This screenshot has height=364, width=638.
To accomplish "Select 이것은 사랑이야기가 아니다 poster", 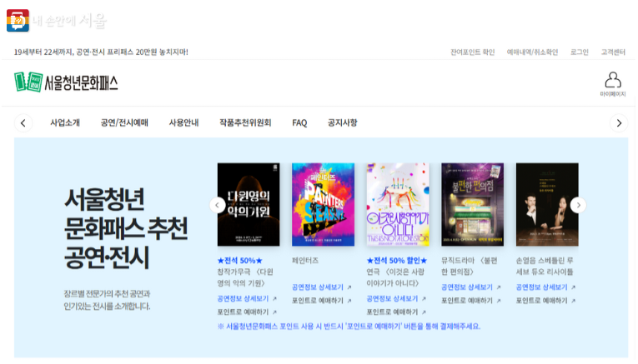I will (398, 204).
